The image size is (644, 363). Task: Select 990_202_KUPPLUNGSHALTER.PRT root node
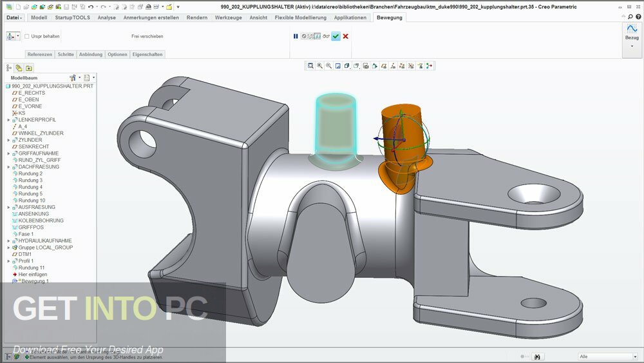tap(52, 86)
